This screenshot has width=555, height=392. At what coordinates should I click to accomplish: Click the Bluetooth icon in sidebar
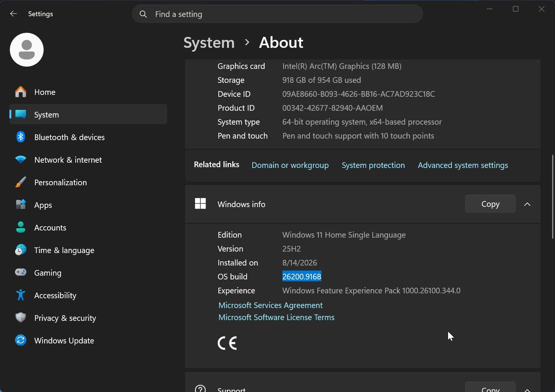pos(21,137)
